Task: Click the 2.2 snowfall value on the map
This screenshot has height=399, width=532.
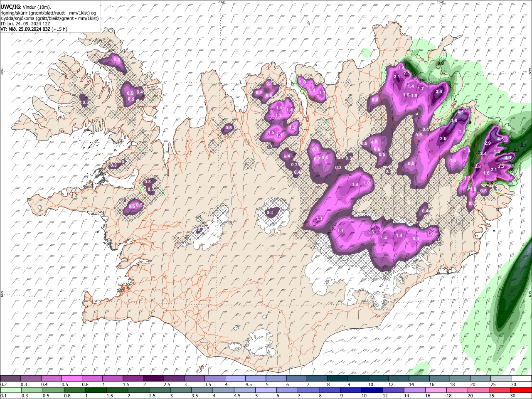Action: pyautogui.click(x=501, y=167)
